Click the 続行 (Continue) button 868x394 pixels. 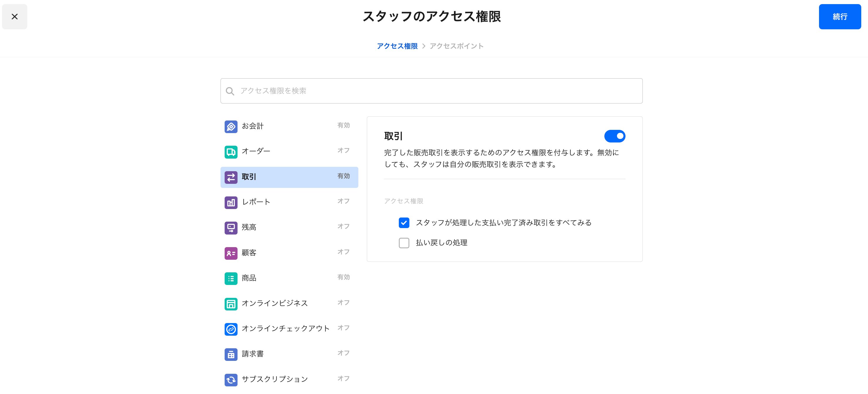coord(839,17)
